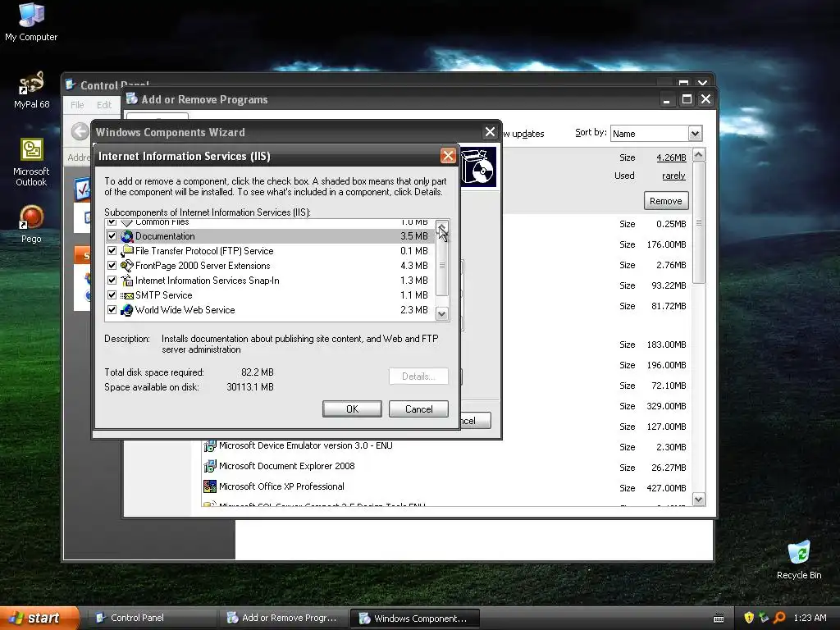840x630 pixels.
Task: Click the 4.26MB size link
Action: [x=671, y=157]
